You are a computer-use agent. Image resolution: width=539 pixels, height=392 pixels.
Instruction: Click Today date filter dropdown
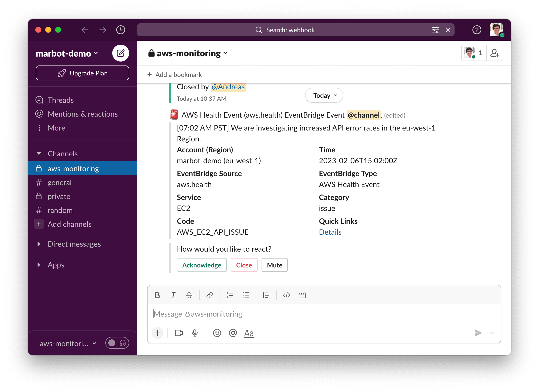(x=324, y=96)
